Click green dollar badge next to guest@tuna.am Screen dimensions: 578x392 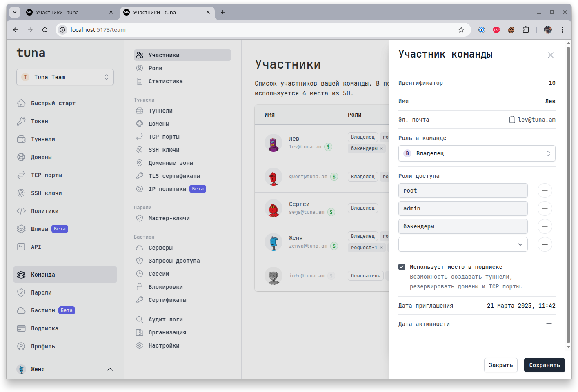tap(334, 177)
